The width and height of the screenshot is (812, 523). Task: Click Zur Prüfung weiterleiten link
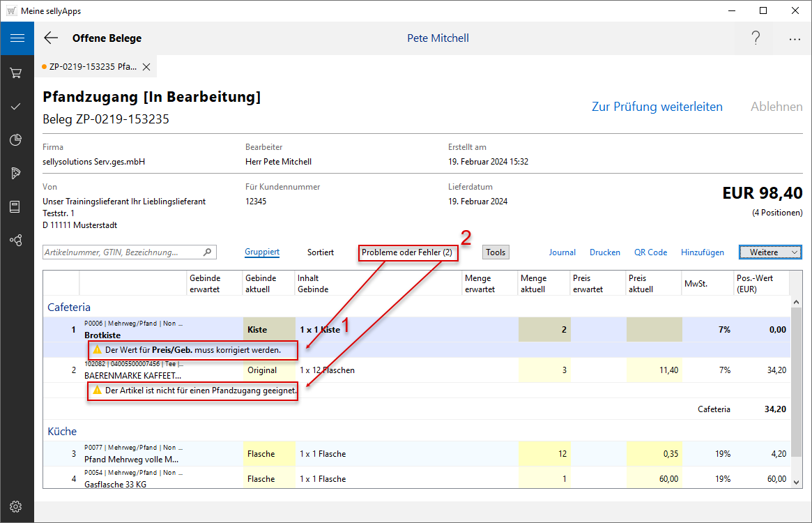point(657,107)
